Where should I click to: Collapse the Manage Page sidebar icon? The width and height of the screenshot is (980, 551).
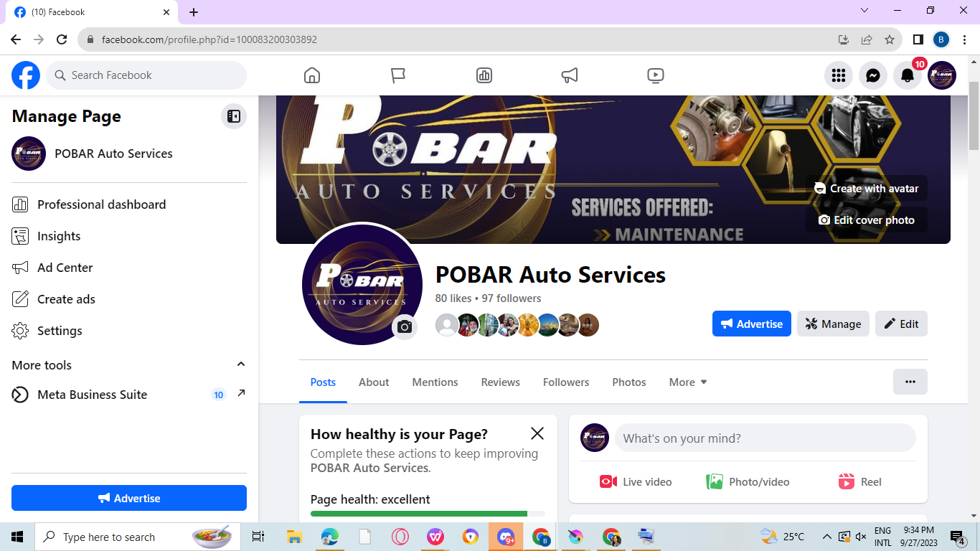coord(234,116)
